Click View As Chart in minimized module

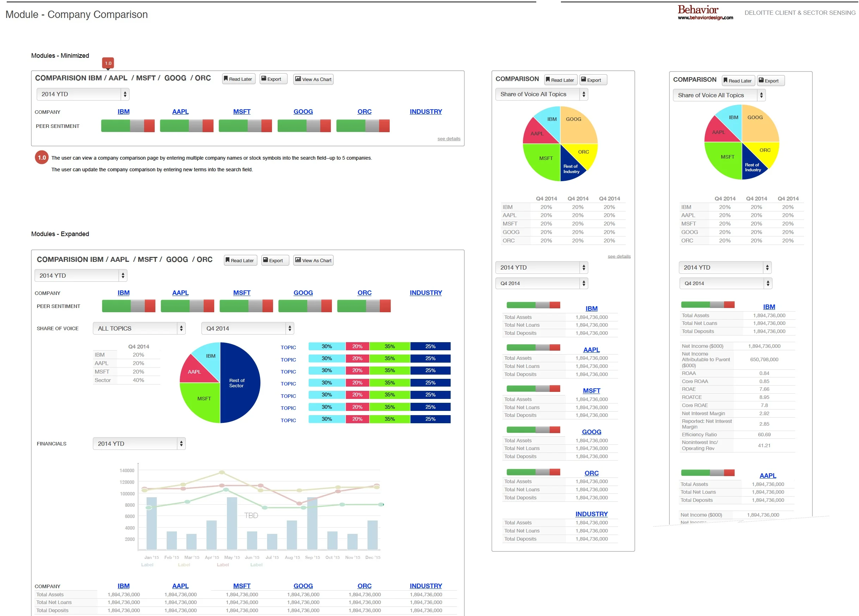coord(313,79)
